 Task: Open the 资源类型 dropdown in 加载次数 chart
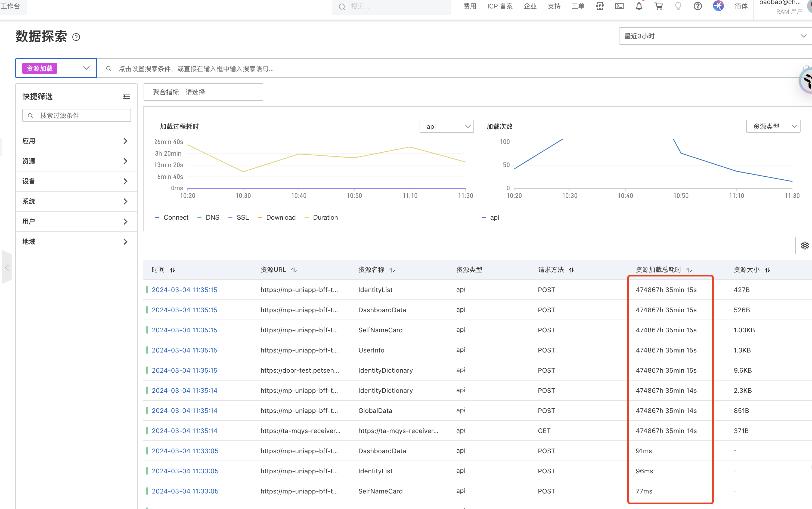point(773,126)
